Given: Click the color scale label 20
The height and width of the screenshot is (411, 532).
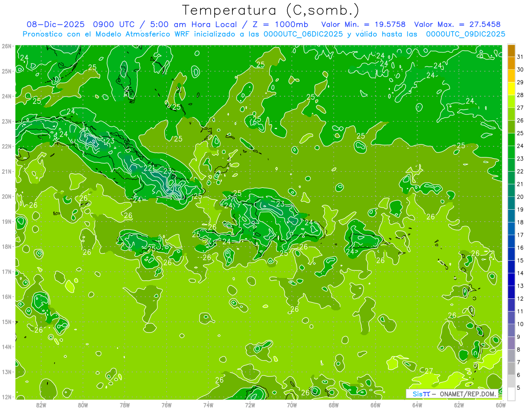Looking at the screenshot, I should click(x=520, y=197).
